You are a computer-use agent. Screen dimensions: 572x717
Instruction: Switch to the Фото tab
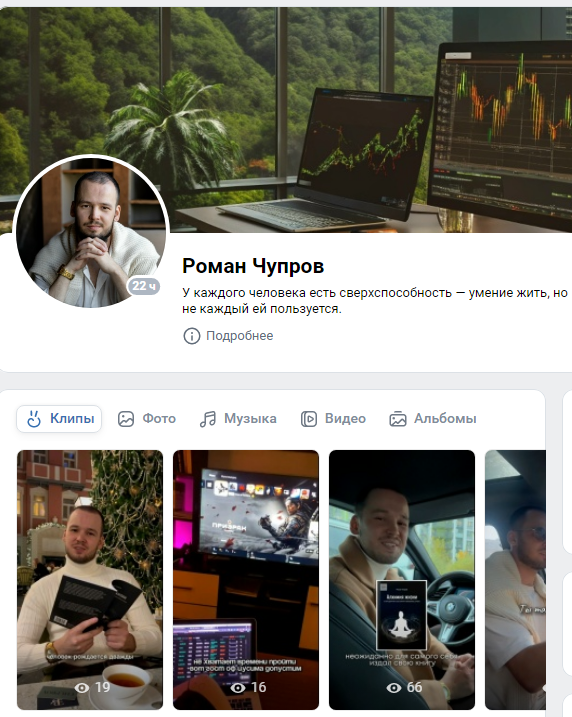tap(147, 418)
